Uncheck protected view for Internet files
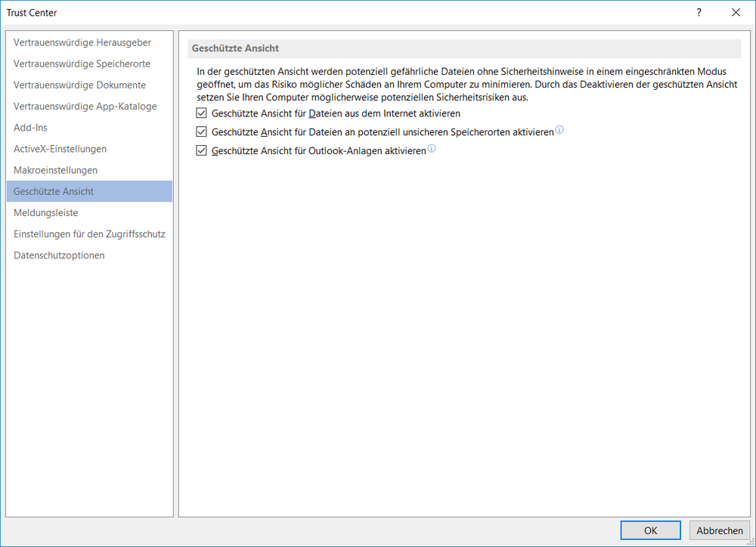The image size is (756, 547). 201,113
